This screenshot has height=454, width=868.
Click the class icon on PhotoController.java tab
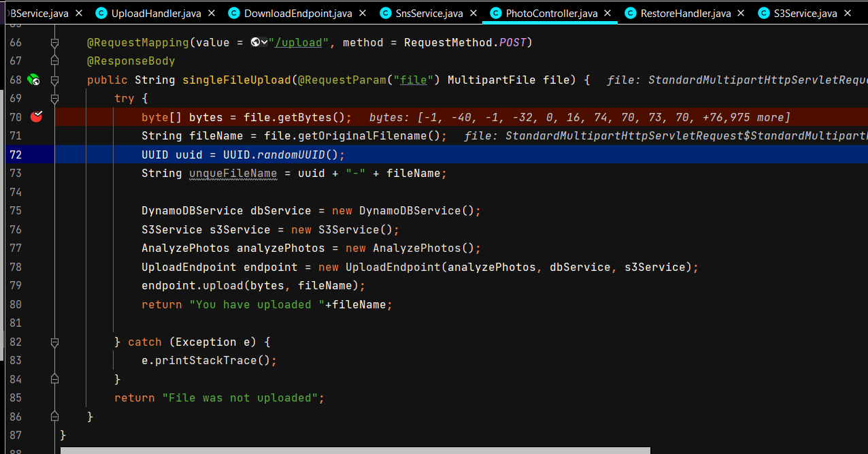pyautogui.click(x=495, y=13)
